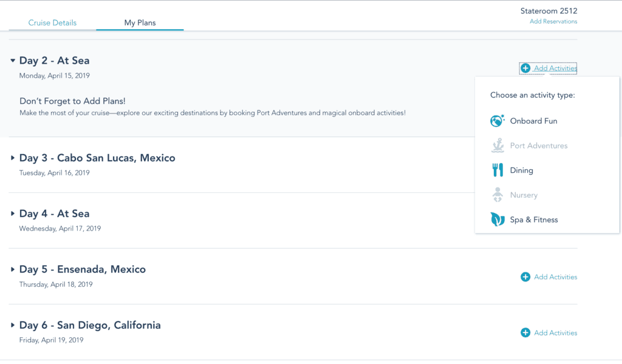Click the Spa & Fitness leaf icon

pyautogui.click(x=497, y=220)
